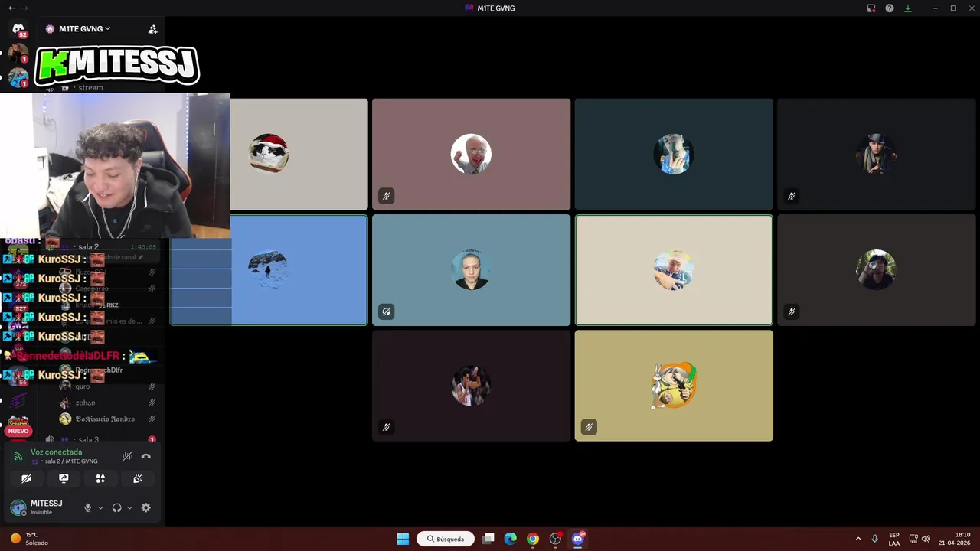Viewport: 980px width, 551px height.
Task: Open the Help icon in title bar
Action: point(890,8)
